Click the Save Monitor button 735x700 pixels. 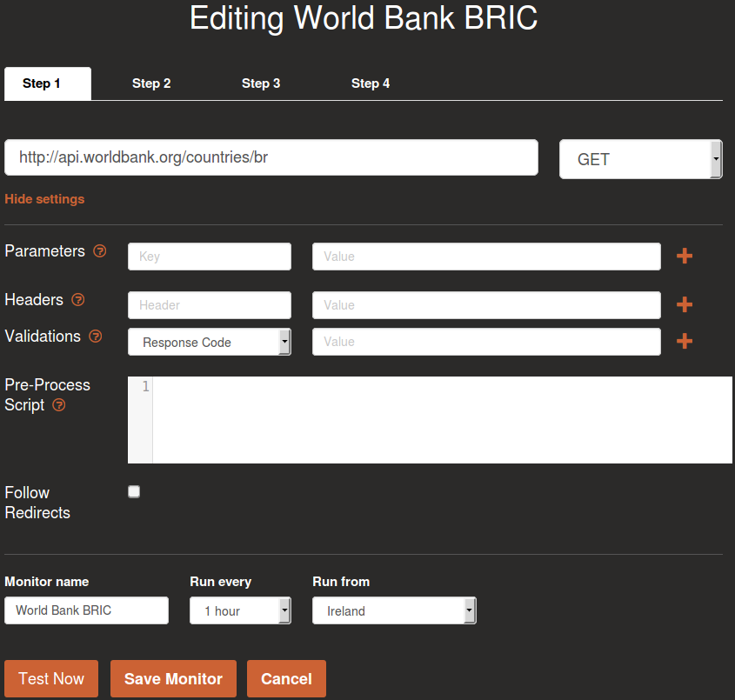pos(173,679)
